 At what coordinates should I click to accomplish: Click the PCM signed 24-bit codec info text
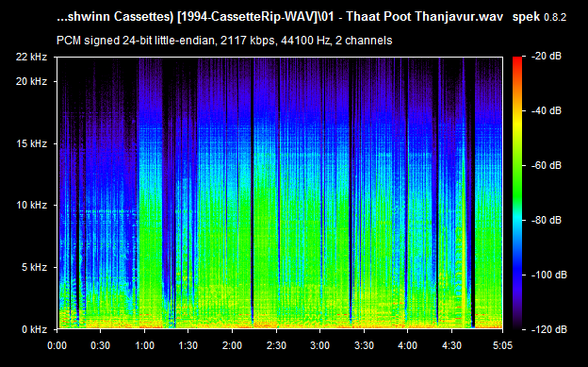pos(224,41)
